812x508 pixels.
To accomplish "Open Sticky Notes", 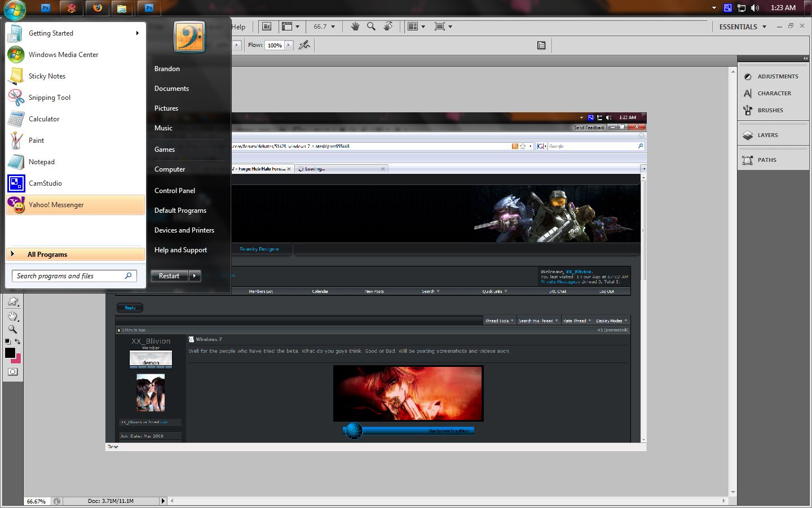I will 75,76.
